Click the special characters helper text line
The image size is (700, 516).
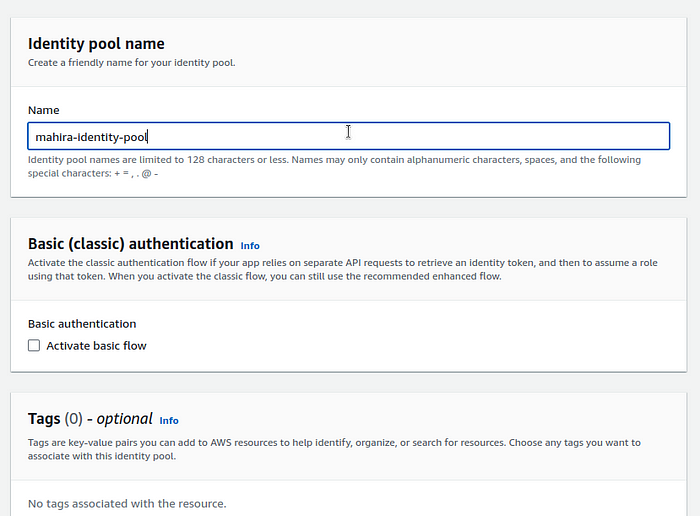click(x=93, y=173)
